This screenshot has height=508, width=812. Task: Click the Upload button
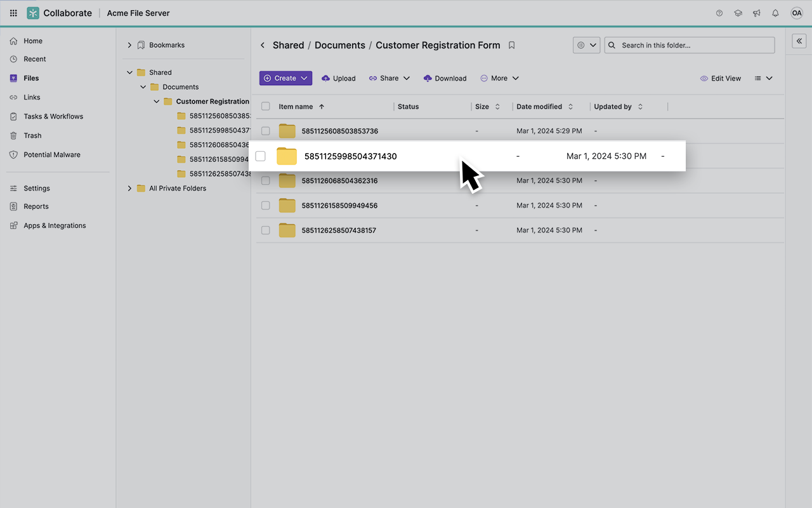pyautogui.click(x=339, y=78)
